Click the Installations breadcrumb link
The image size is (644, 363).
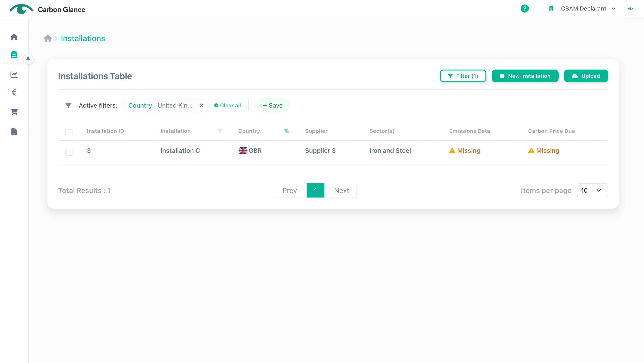click(83, 38)
